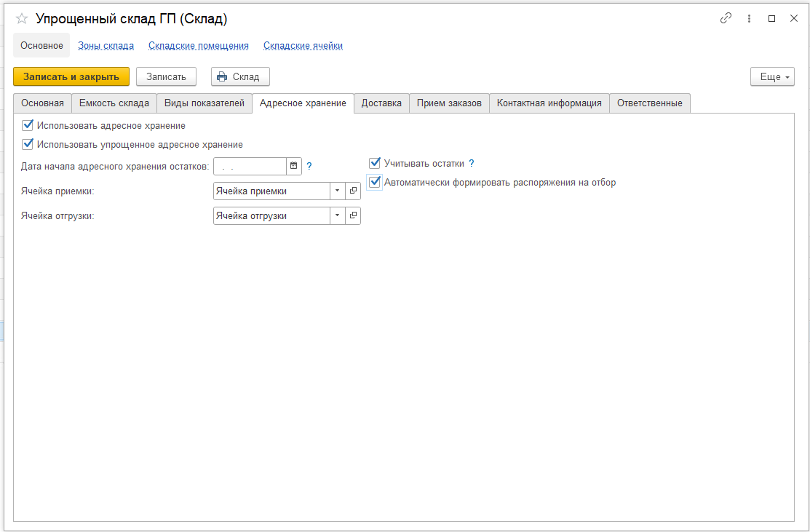This screenshot has height=532, width=810.
Task: Open the Контактная информация tab
Action: 549,103
